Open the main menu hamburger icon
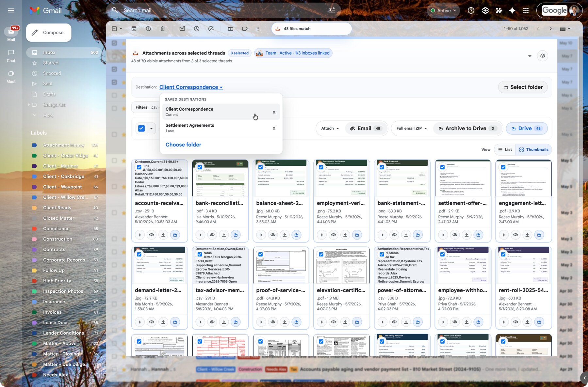Image resolution: width=588 pixels, height=387 pixels. coord(11,10)
